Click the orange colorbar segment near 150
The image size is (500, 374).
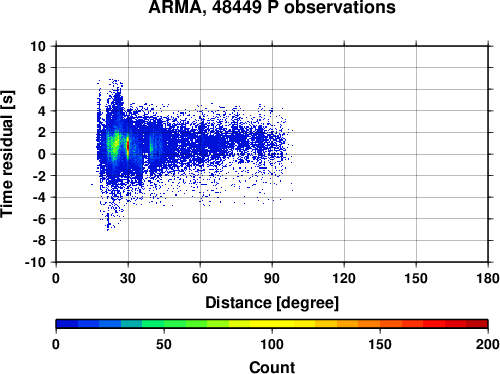click(380, 324)
